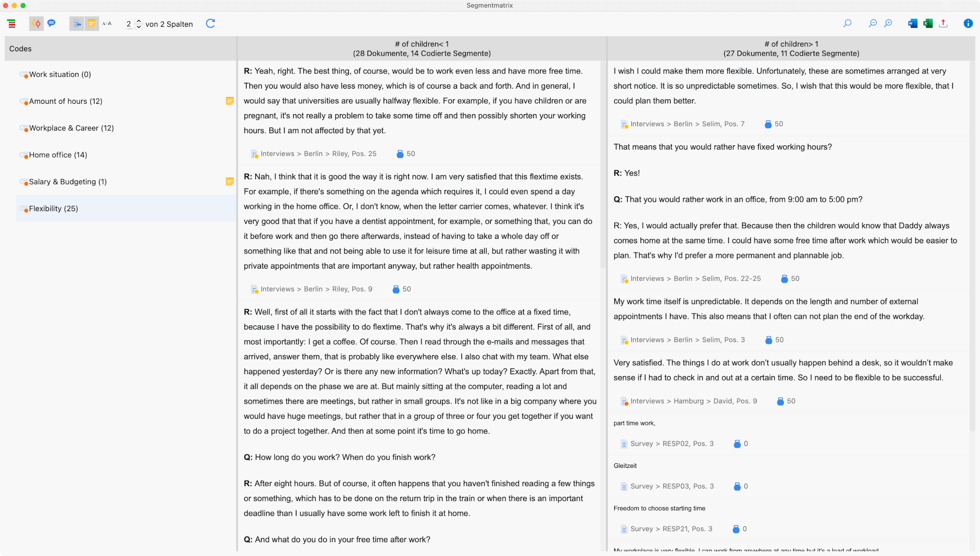The width and height of the screenshot is (980, 556).
Task: Click the A>A text size icon
Action: tap(107, 24)
